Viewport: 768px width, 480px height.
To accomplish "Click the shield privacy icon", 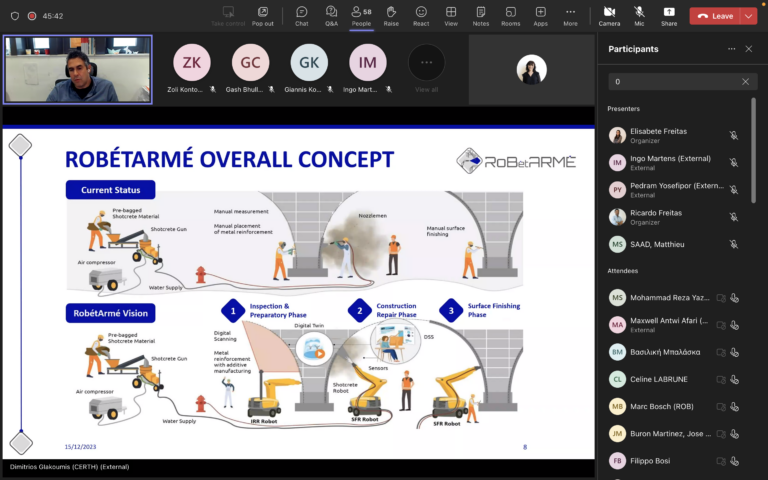I will pyautogui.click(x=15, y=16).
